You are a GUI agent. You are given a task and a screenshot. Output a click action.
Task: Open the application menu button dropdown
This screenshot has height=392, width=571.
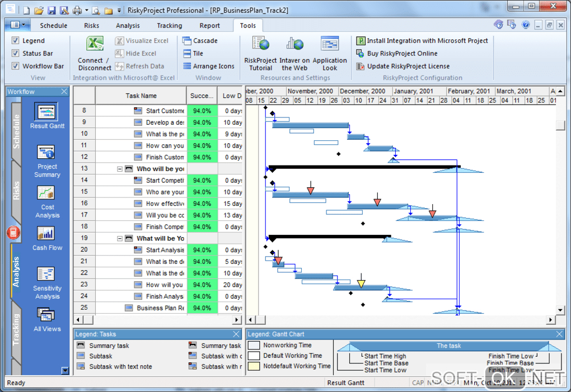(17, 25)
